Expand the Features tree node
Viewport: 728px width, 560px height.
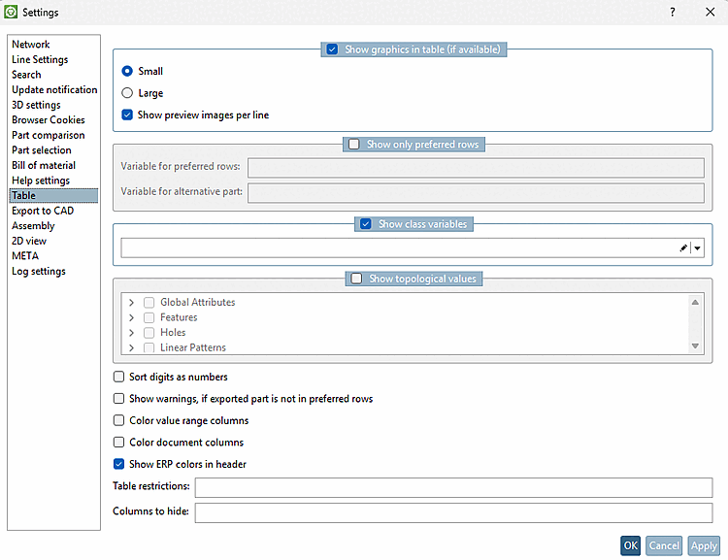131,317
